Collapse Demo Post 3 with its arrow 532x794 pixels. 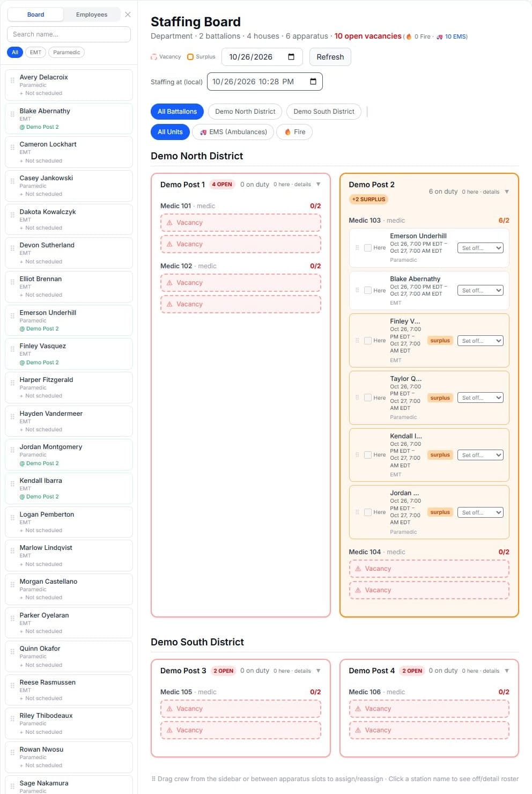pos(319,671)
